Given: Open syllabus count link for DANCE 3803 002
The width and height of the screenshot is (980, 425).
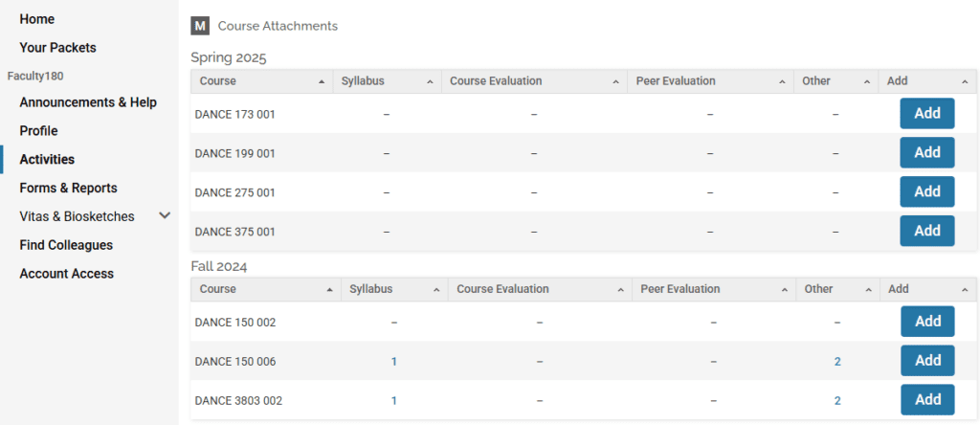Looking at the screenshot, I should click(x=393, y=401).
